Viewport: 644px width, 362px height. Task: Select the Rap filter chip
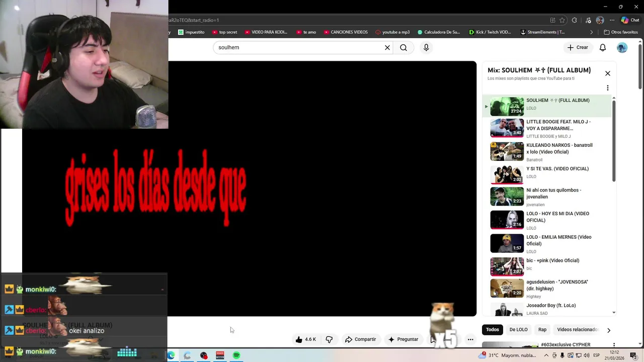click(542, 330)
